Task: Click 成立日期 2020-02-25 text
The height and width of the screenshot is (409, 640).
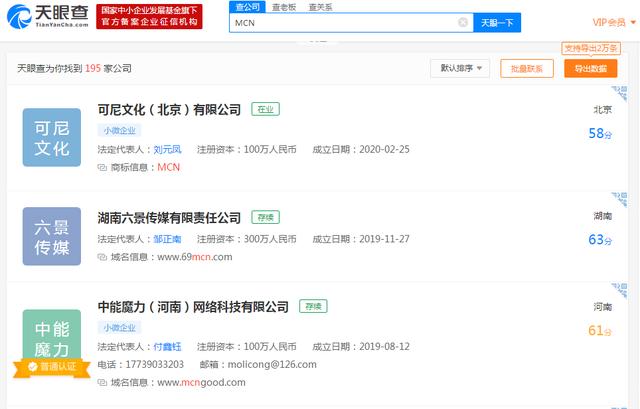Action: [x=361, y=150]
